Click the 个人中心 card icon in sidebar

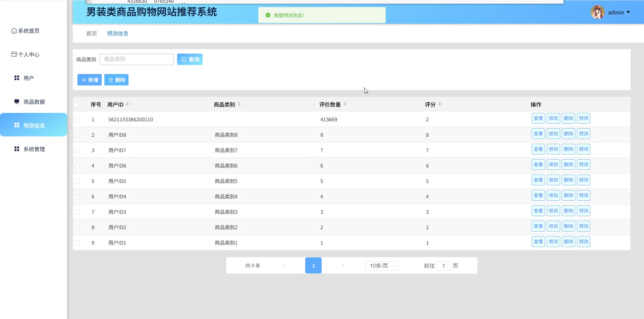tap(14, 54)
